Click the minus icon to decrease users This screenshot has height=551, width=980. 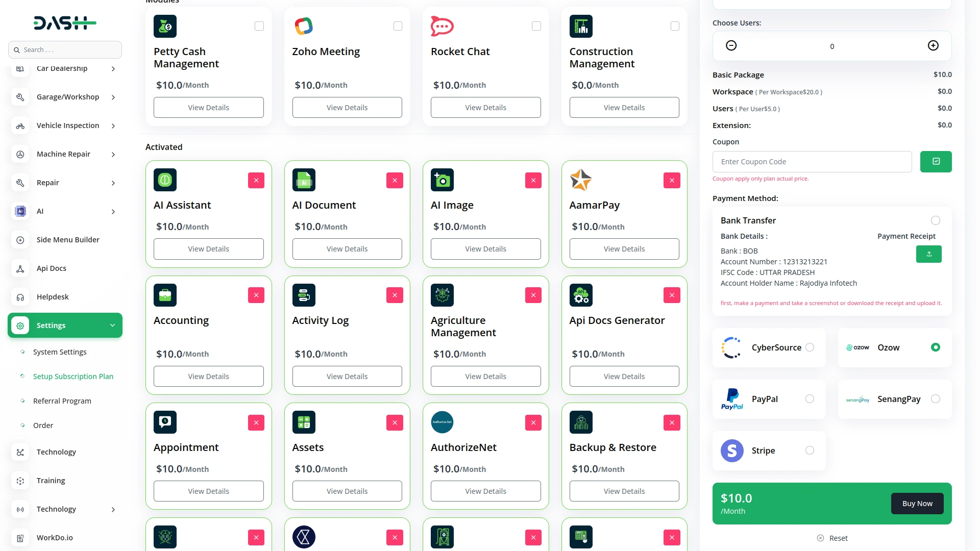pyautogui.click(x=731, y=46)
